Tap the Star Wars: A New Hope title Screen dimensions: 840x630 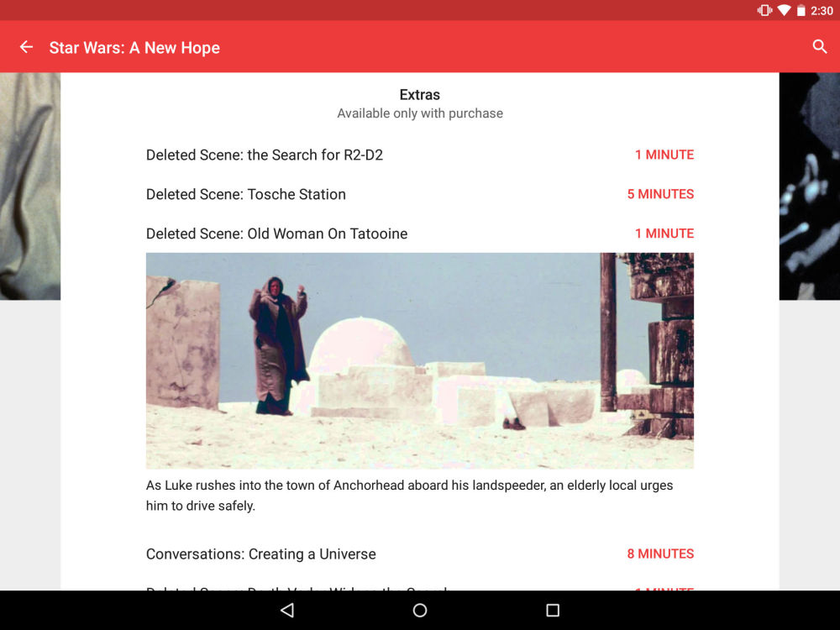(134, 48)
